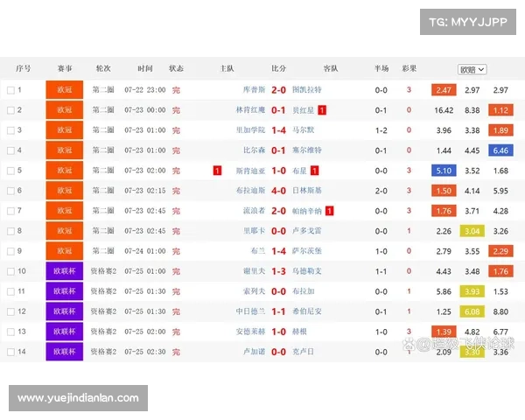Click the 4-0 score for 布拉迪斯拉发 match
525x420 pixels.
(x=278, y=191)
